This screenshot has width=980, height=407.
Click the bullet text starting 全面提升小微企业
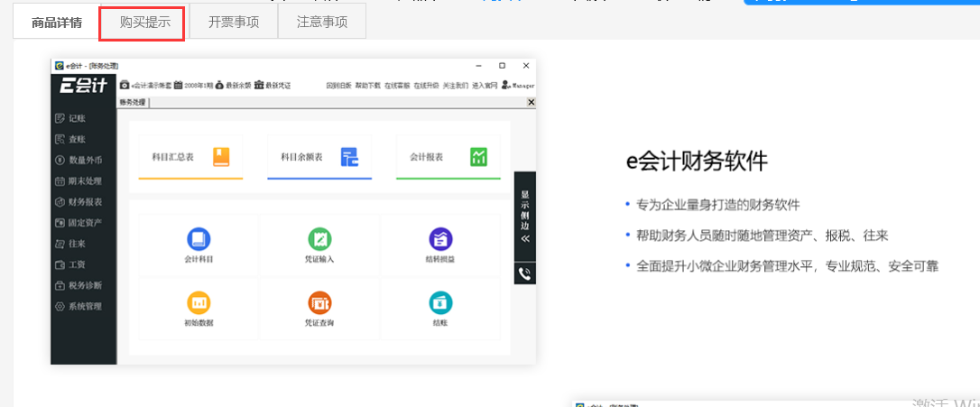click(788, 266)
